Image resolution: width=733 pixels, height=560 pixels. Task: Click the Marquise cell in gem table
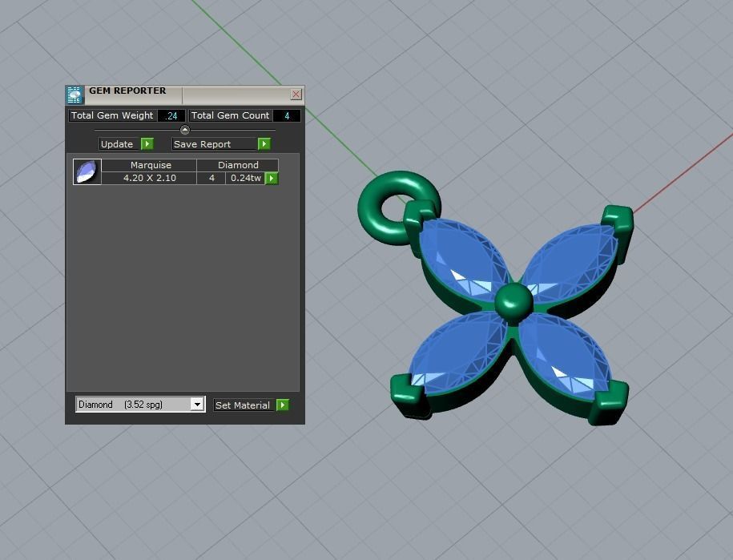tap(150, 165)
